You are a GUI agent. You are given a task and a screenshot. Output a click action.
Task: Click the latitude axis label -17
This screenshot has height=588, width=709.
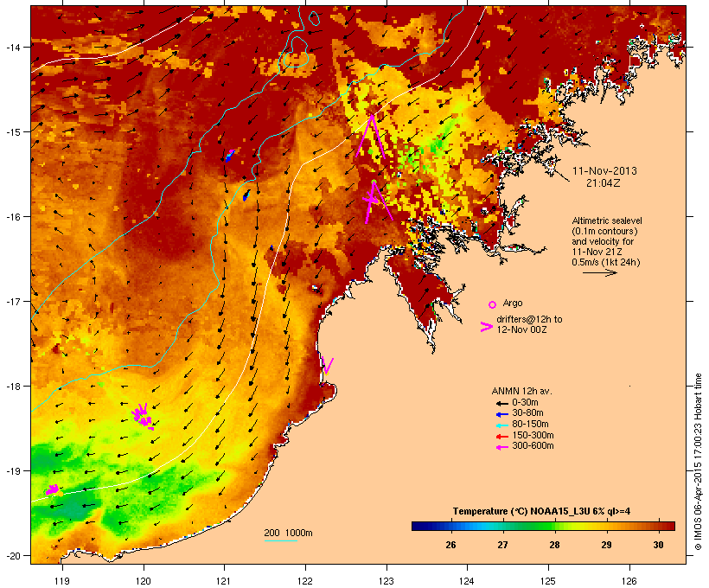pos(13,301)
